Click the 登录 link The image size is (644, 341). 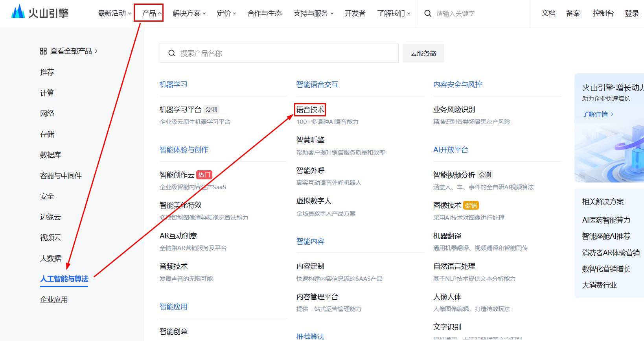tap(632, 13)
